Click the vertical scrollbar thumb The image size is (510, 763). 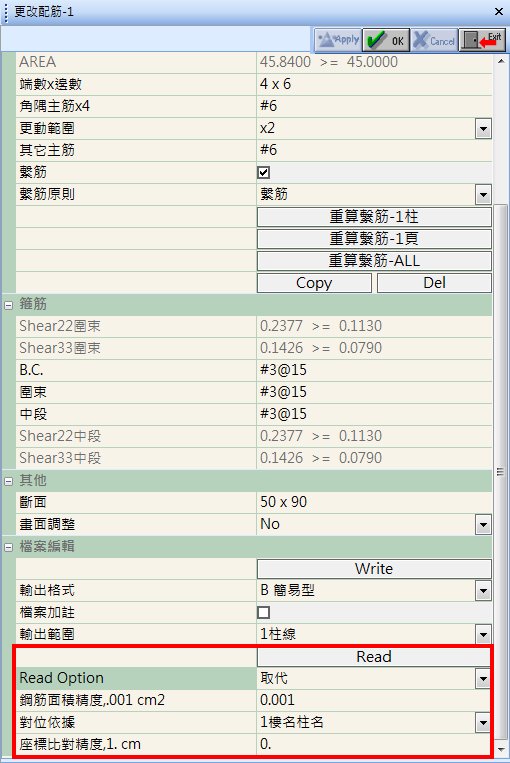tap(501, 472)
